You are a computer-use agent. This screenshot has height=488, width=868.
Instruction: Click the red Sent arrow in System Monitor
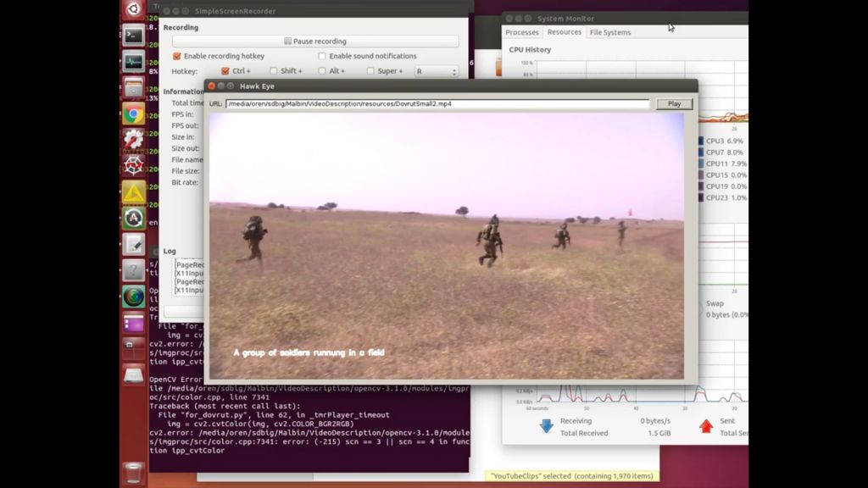[x=706, y=425]
